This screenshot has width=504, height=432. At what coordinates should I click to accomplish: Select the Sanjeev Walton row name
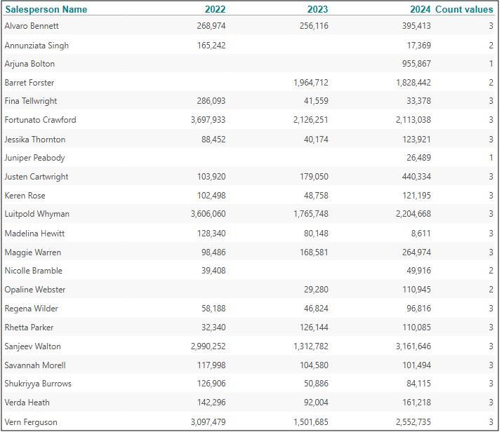(x=32, y=346)
